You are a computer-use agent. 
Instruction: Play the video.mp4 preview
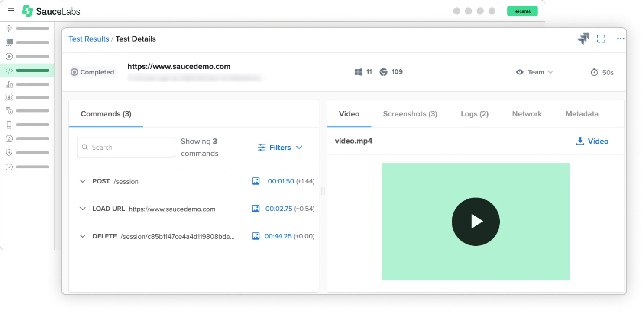(476, 222)
